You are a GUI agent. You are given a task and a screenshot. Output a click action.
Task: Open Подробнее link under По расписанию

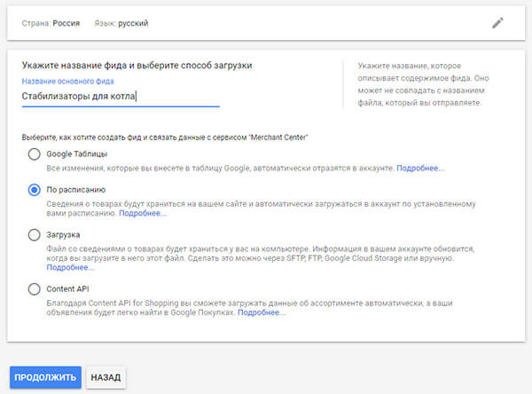tap(142, 213)
